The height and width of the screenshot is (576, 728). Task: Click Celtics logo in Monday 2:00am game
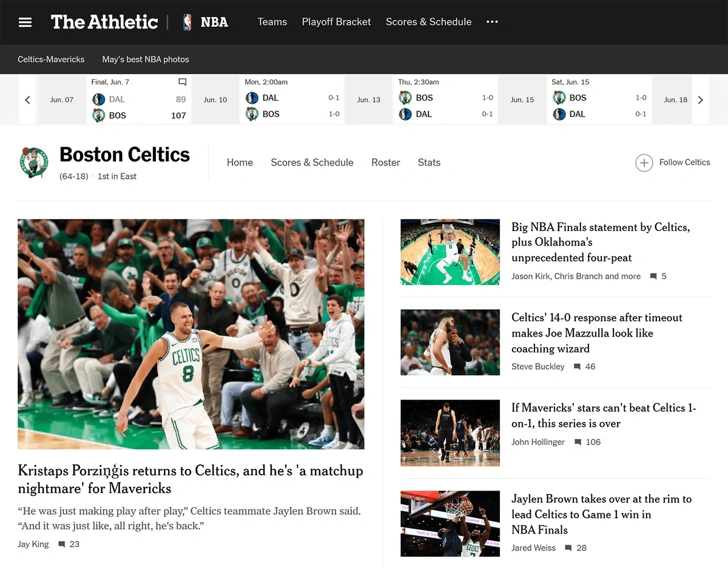tap(252, 114)
